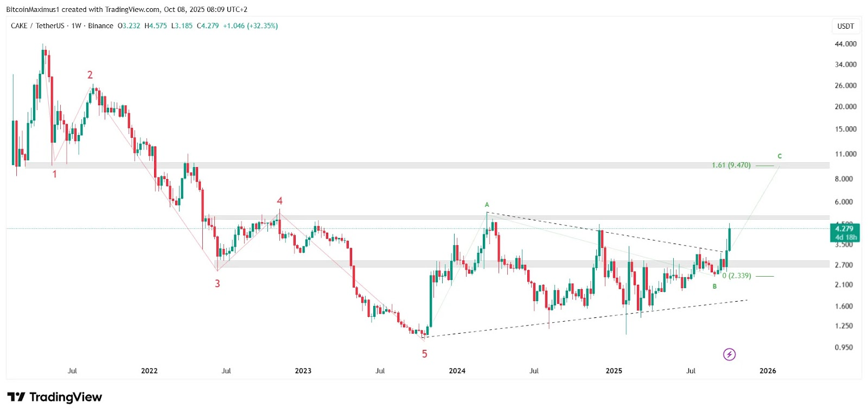
Task: Select the red wave 5 label
Action: [x=425, y=354]
